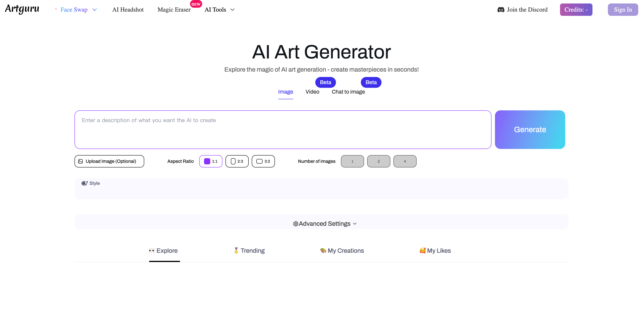Click the Beta badge above Chat to image

pyautogui.click(x=371, y=82)
